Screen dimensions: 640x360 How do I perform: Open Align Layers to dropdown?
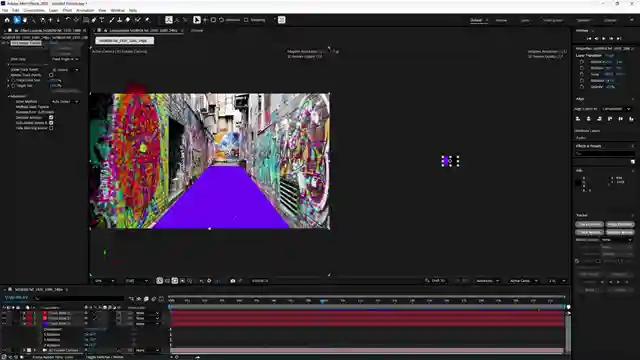click(616, 109)
